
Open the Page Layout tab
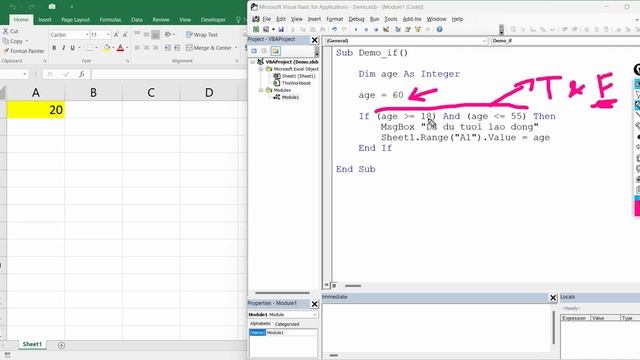[75, 20]
